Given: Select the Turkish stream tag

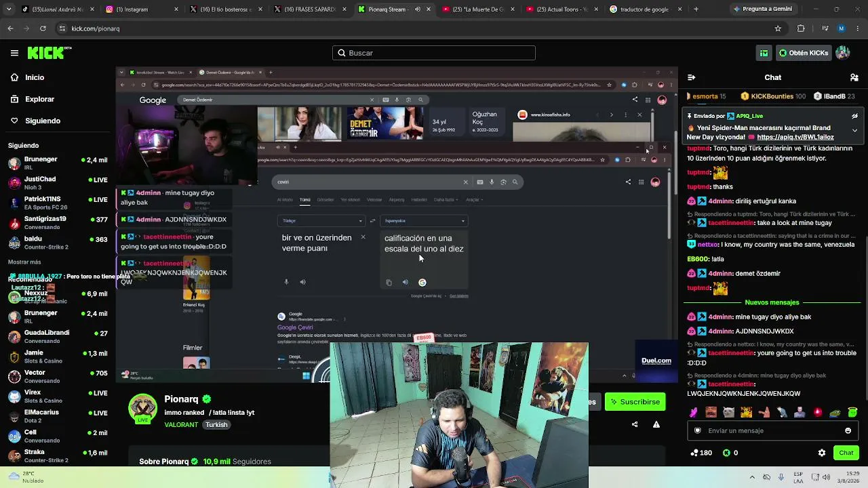Looking at the screenshot, I should 216,425.
